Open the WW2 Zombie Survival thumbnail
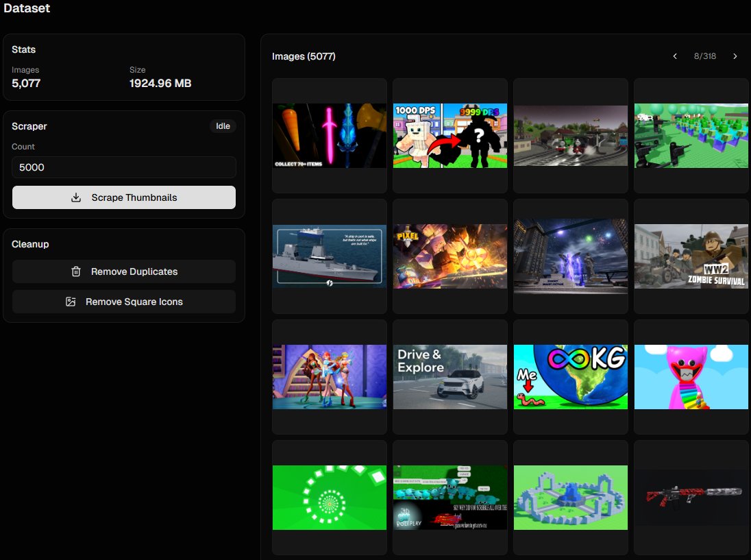Viewport: 751px width, 560px height. tap(691, 256)
